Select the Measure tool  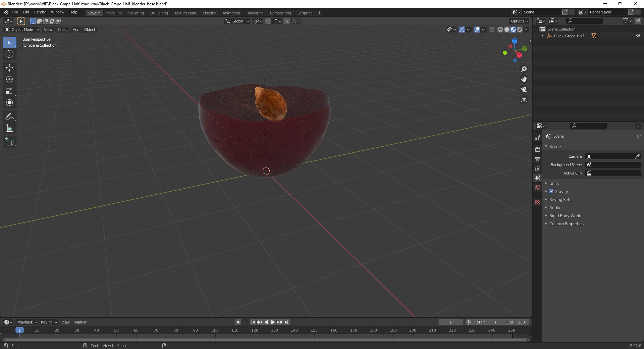(9, 128)
